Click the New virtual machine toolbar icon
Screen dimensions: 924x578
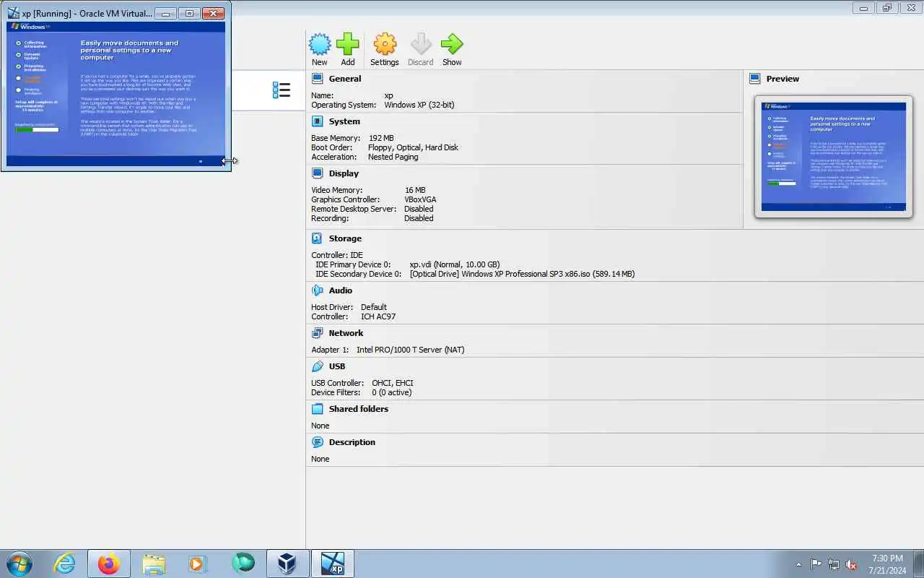coord(320,44)
